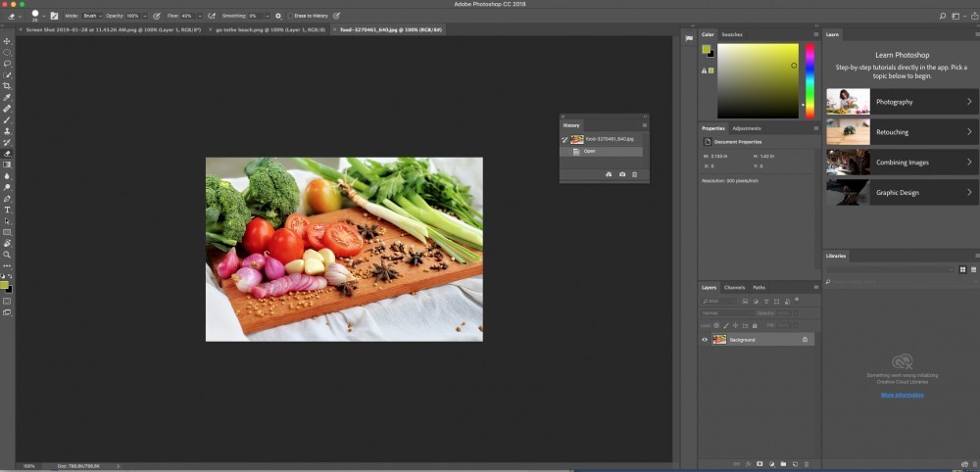The image size is (980, 472).
Task: Select the Hand tool
Action: [x=8, y=244]
